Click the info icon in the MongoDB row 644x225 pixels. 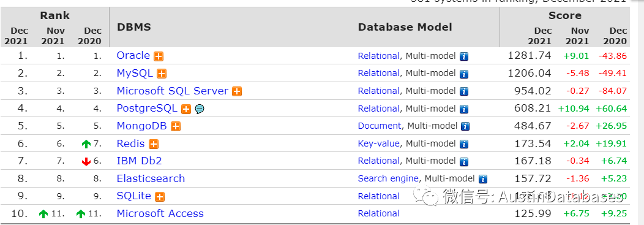coord(465,127)
